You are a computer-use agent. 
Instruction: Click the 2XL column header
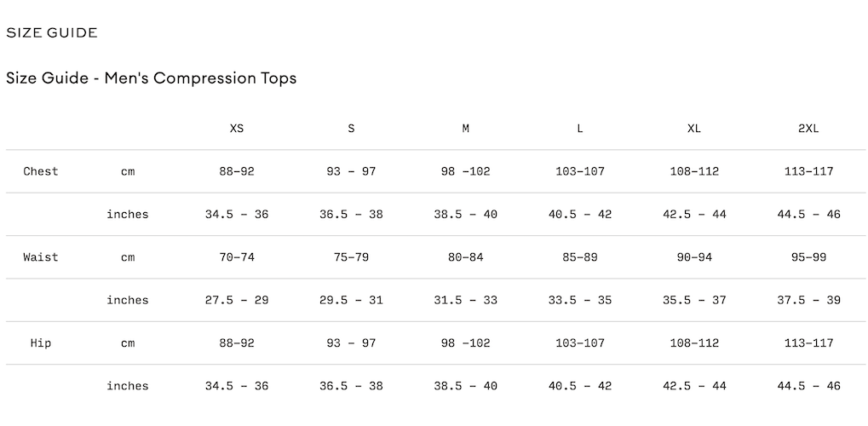pyautogui.click(x=808, y=129)
